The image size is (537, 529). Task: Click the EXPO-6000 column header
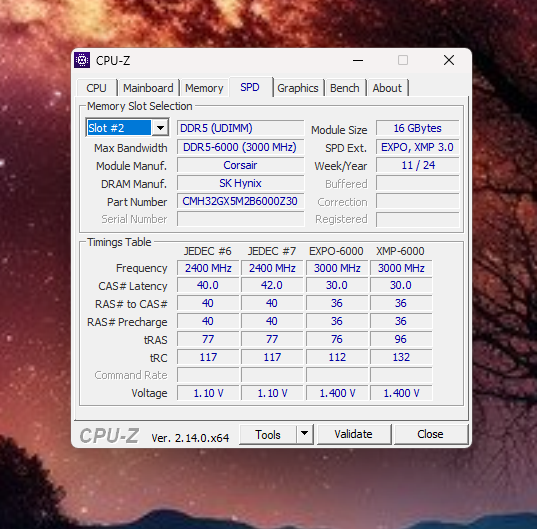[336, 251]
